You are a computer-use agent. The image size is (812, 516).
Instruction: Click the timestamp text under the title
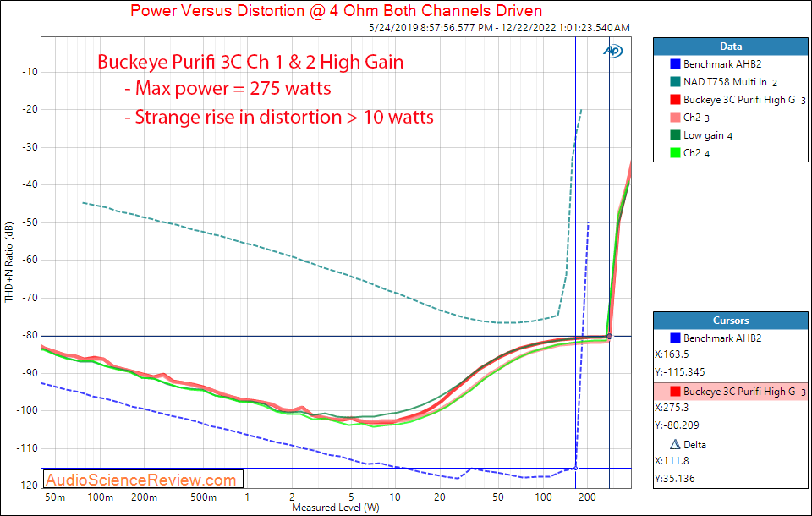[499, 27]
